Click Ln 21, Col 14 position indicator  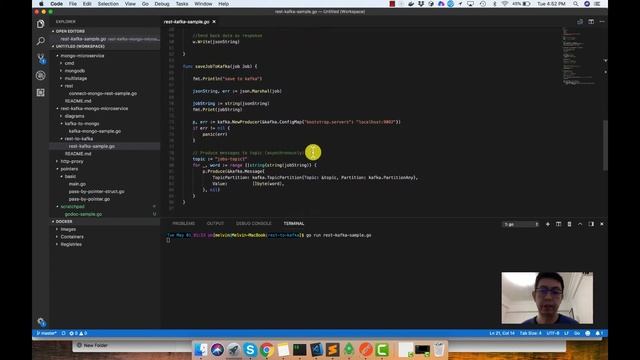tap(502, 333)
